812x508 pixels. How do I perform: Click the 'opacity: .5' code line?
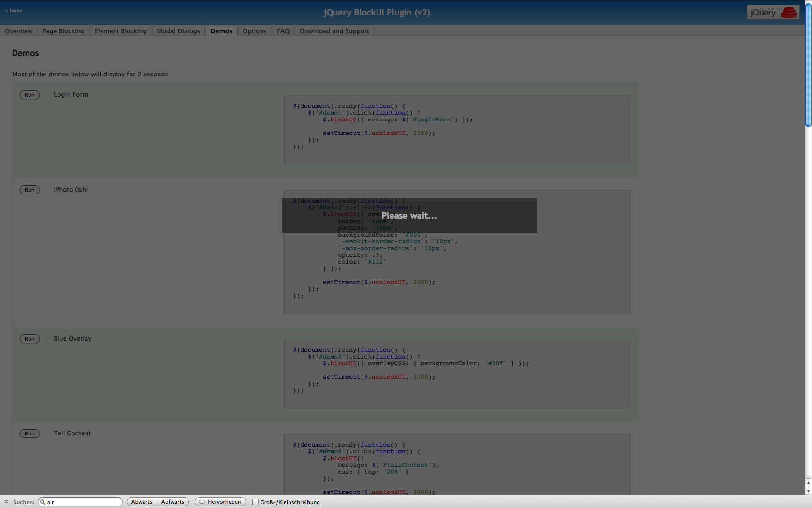tap(360, 255)
